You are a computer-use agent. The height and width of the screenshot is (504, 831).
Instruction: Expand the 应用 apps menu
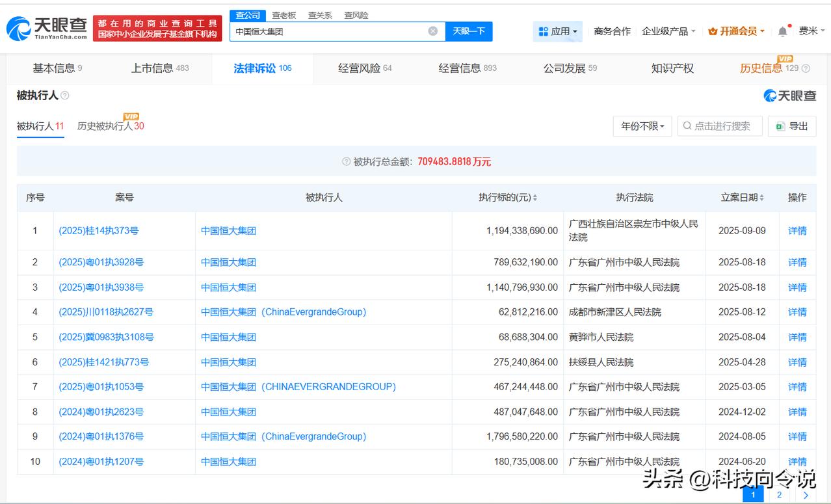pyautogui.click(x=558, y=31)
